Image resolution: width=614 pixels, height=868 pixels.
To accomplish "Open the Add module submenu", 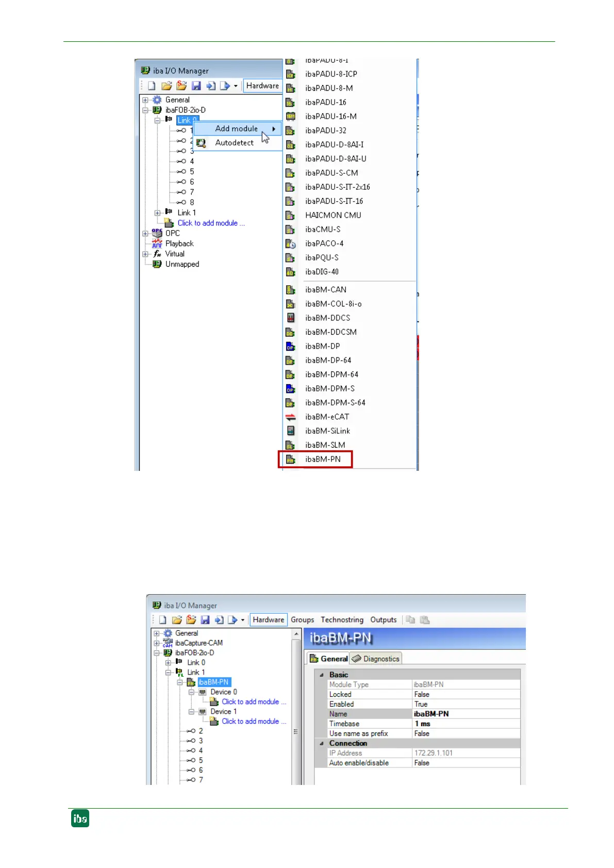I will pos(238,128).
